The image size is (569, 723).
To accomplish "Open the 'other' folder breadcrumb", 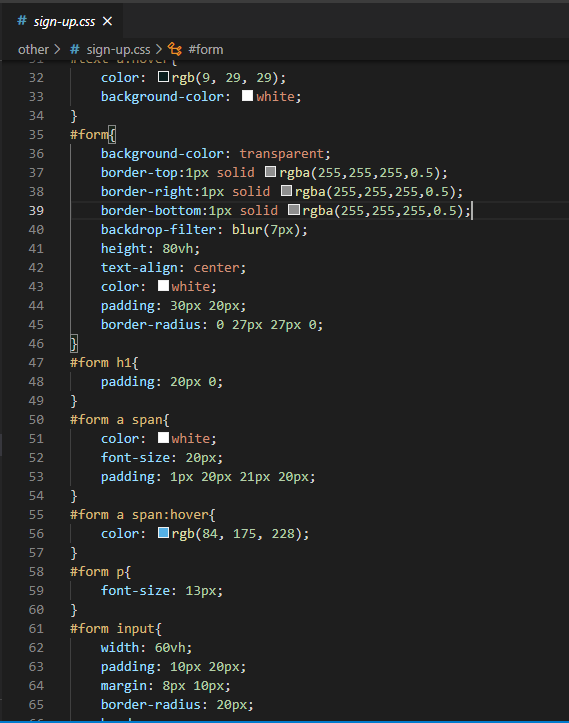I will (33, 49).
